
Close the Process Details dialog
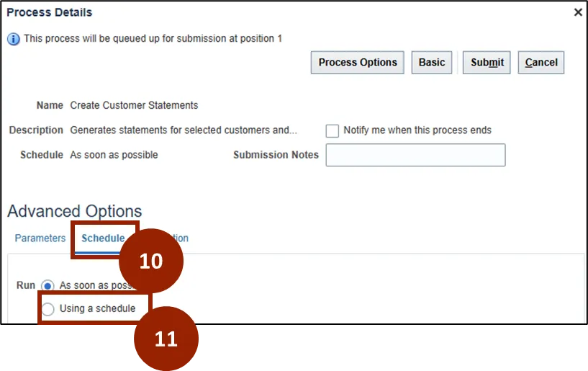coord(577,12)
